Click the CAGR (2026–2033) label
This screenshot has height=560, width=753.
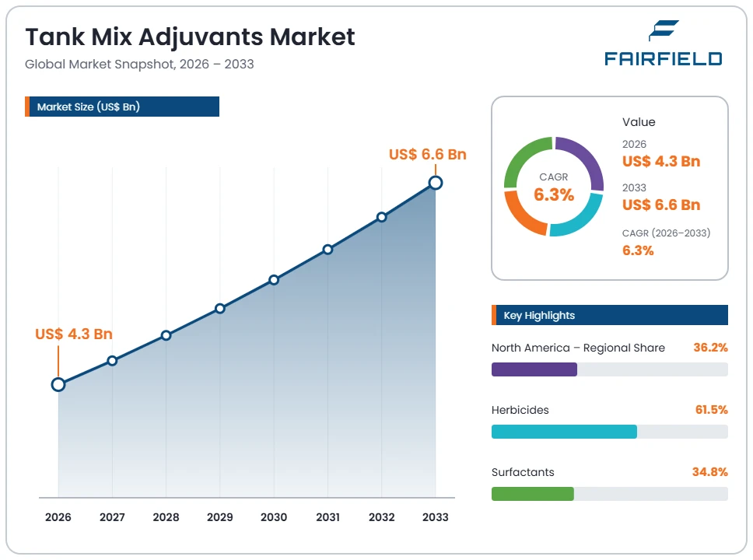[666, 233]
